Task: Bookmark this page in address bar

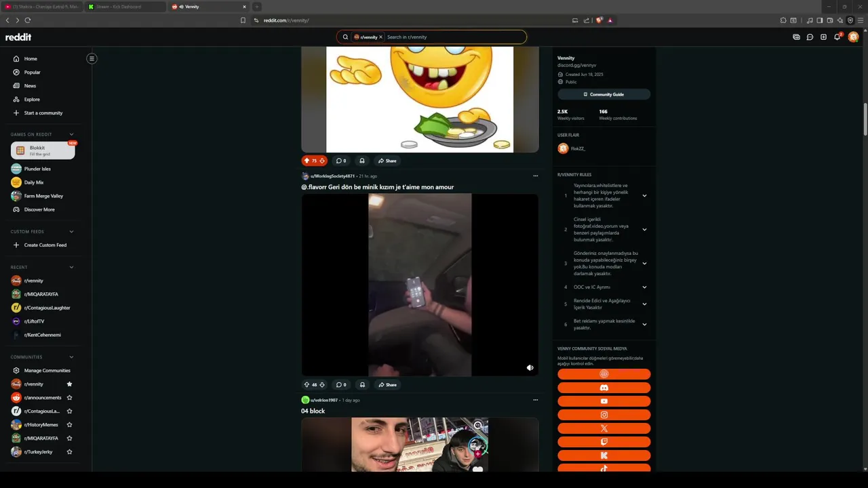Action: coord(243,20)
